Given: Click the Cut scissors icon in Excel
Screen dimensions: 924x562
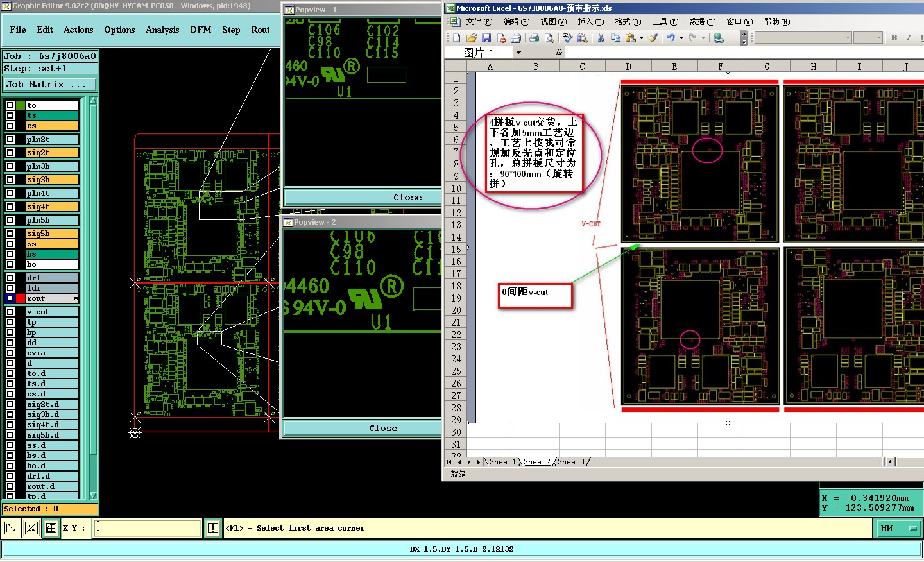Looking at the screenshot, I should tap(601, 38).
